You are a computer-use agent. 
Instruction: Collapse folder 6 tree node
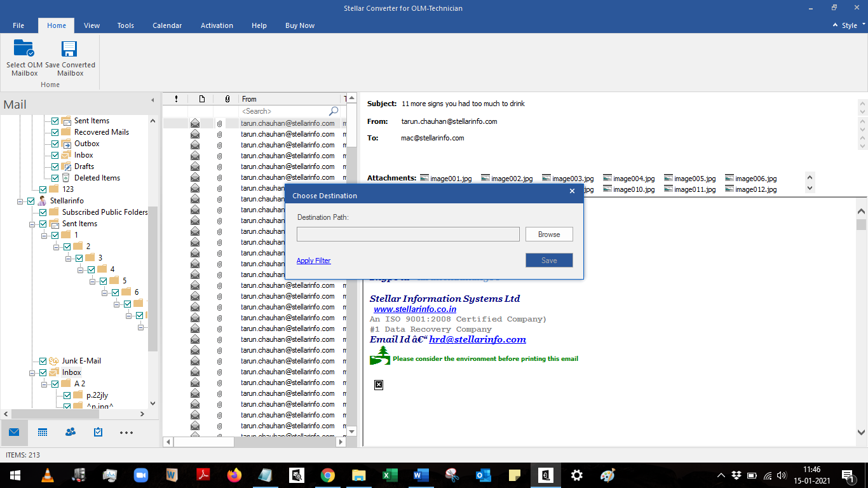click(105, 292)
